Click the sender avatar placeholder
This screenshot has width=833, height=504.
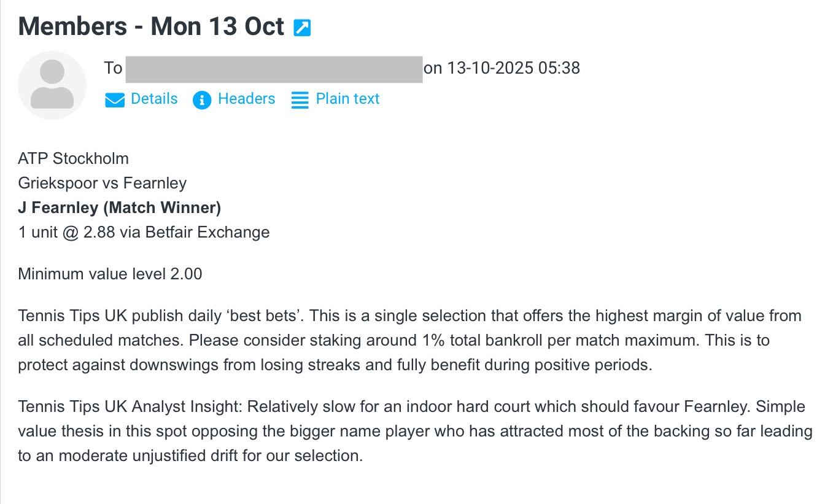[x=52, y=85]
